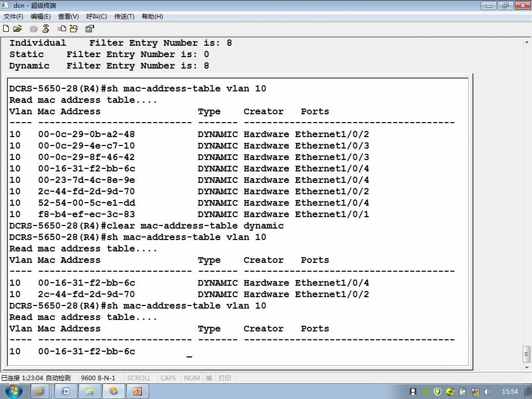This screenshot has width=532, height=399.
Task: Click MAC address 00-0c-29-0b-a2-48
Action: [x=87, y=135]
